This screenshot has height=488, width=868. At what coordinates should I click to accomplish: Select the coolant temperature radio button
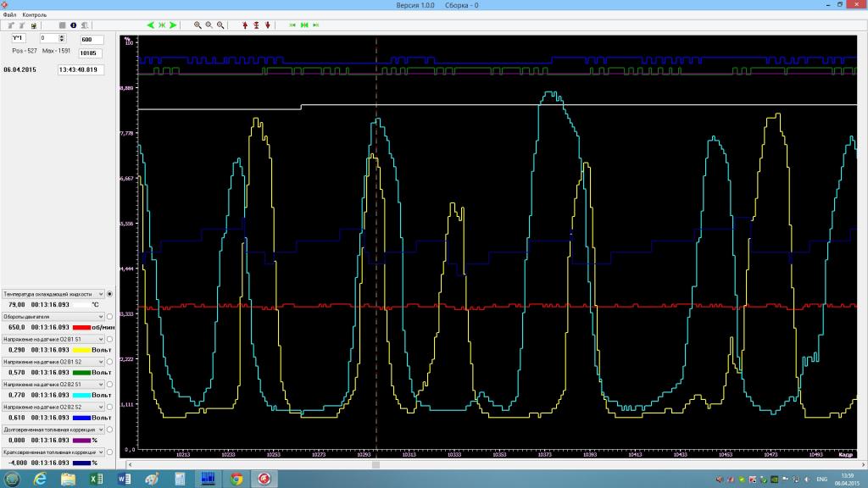pyautogui.click(x=110, y=293)
